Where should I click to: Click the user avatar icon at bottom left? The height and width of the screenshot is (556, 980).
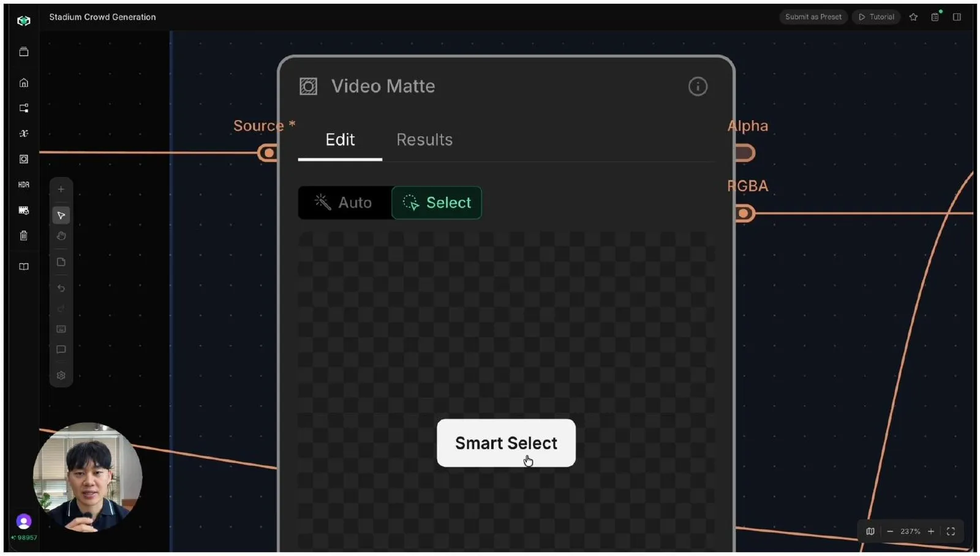click(24, 522)
